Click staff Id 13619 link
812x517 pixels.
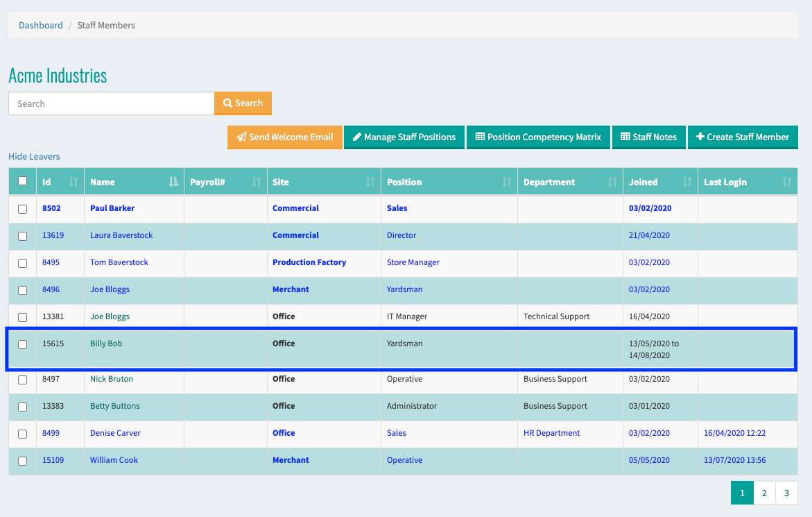[53, 235]
